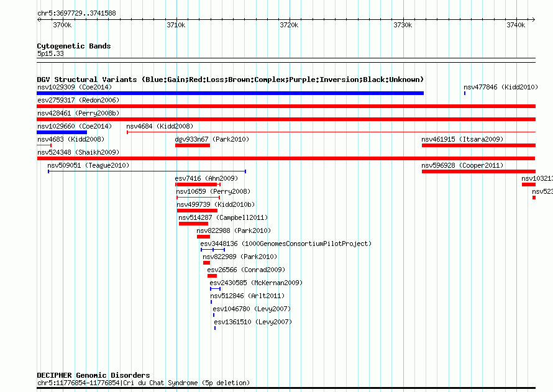Open the nsv477846 (Kidd2010) label
Image resolution: width=553 pixels, height=392 pixels.
[x=501, y=87]
